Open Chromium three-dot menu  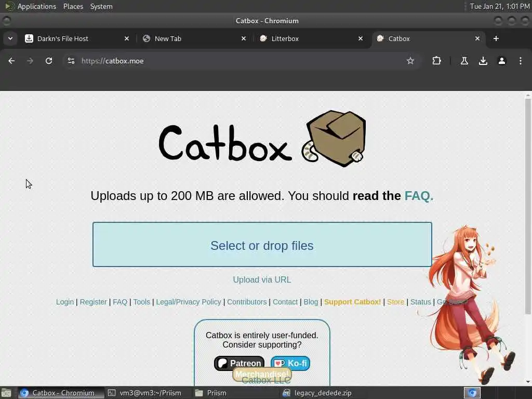pyautogui.click(x=520, y=61)
